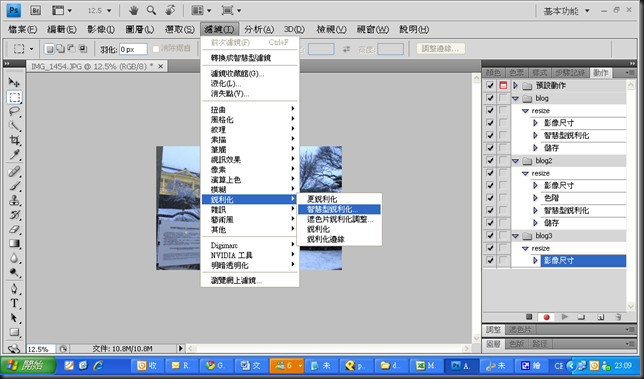Launch Adobe Bridge with the Br icon

pyautogui.click(x=35, y=10)
